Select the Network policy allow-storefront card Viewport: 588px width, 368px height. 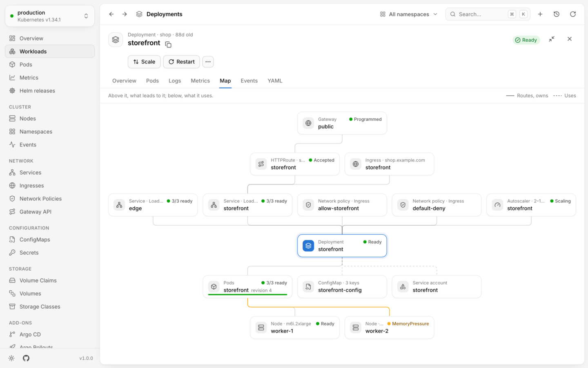coord(342,205)
